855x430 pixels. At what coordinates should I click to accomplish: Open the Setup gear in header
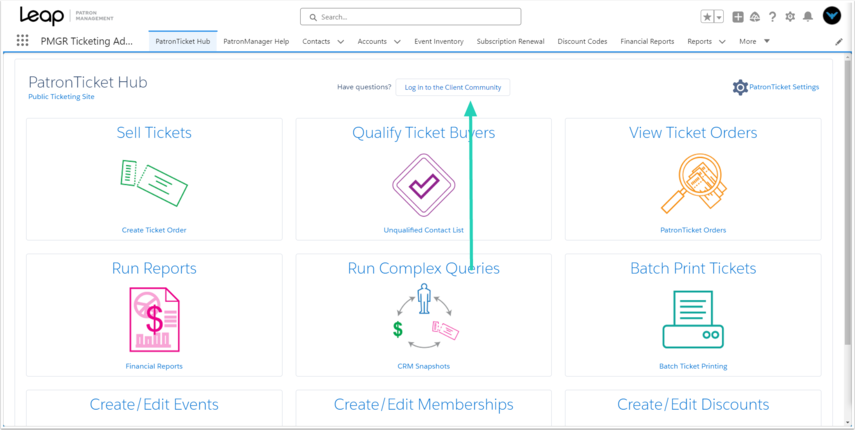[790, 17]
